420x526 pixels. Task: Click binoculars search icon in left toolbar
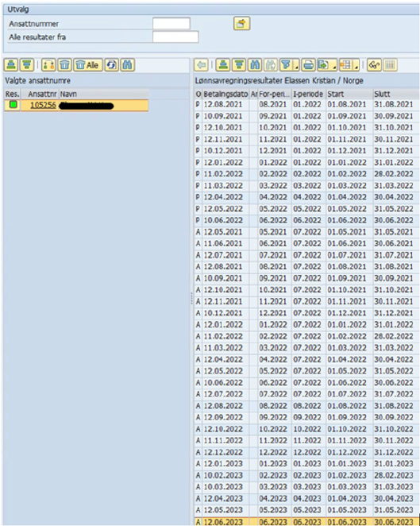(128, 64)
